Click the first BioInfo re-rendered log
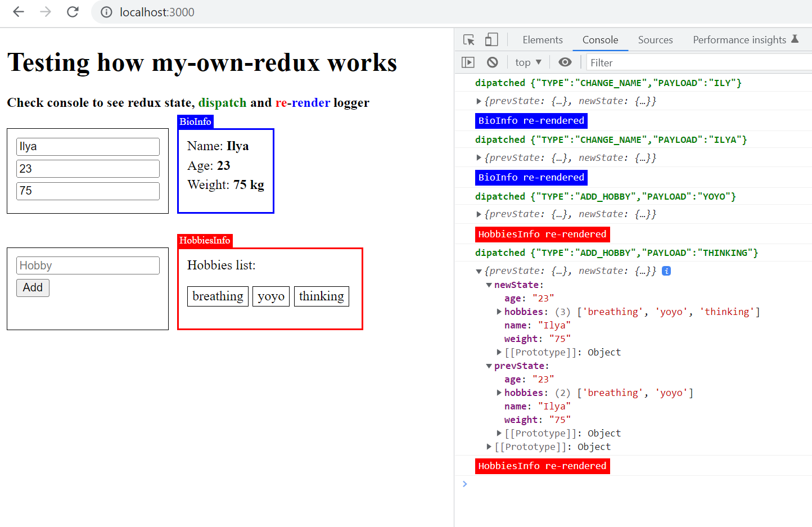812x527 pixels. (x=531, y=121)
